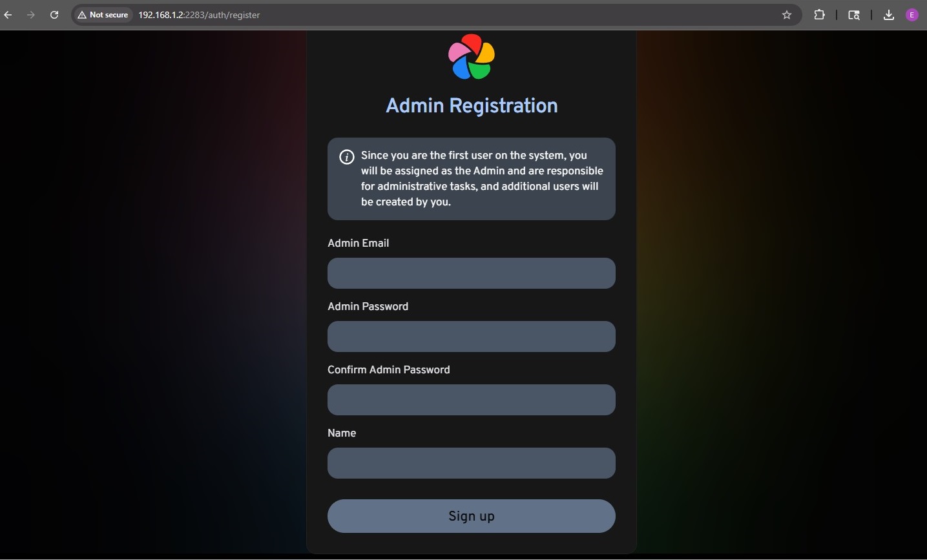The width and height of the screenshot is (927, 560).
Task: Reload the page with the refresh icon
Action: click(x=54, y=15)
